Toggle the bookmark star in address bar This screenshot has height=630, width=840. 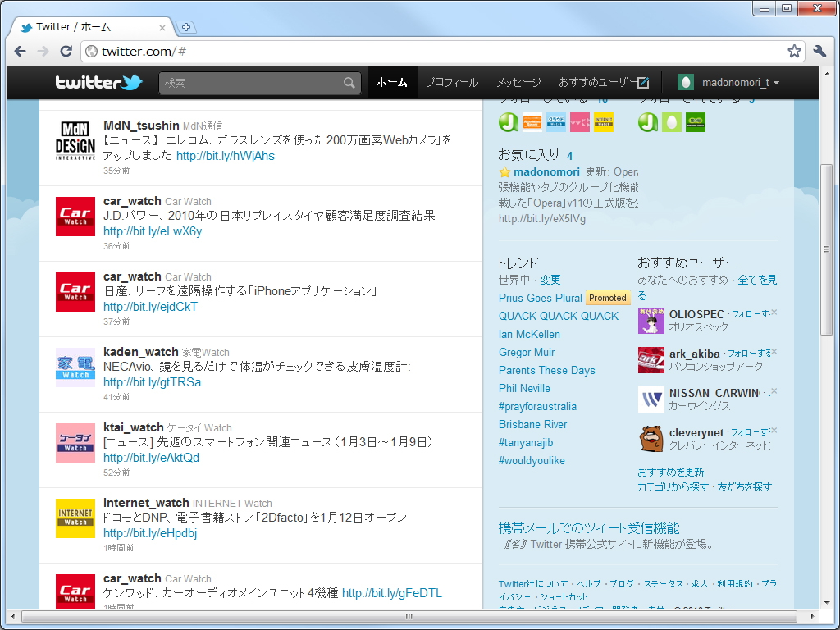point(794,50)
